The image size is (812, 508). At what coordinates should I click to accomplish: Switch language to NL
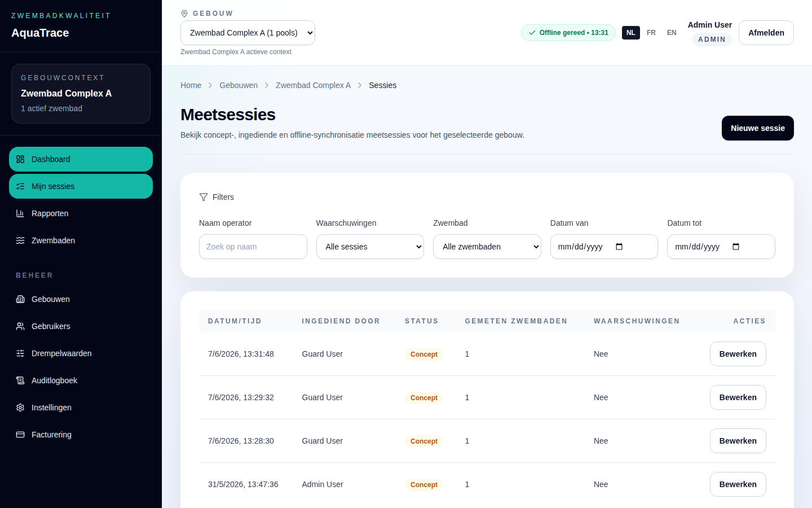pyautogui.click(x=631, y=33)
